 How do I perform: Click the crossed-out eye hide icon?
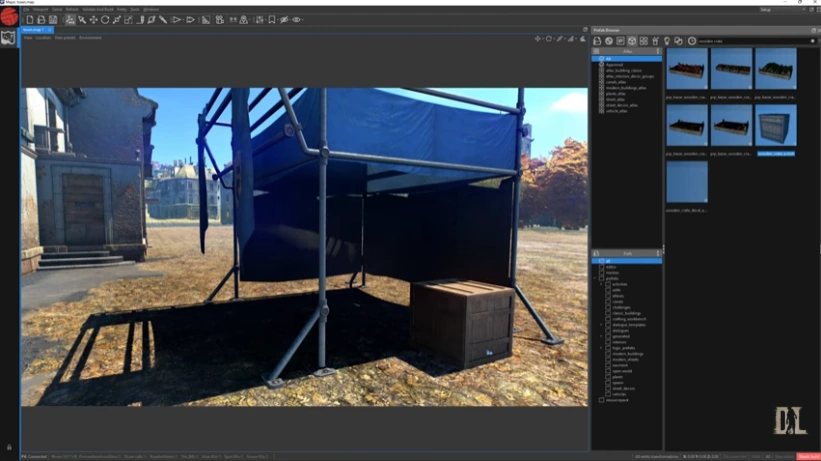[284, 20]
